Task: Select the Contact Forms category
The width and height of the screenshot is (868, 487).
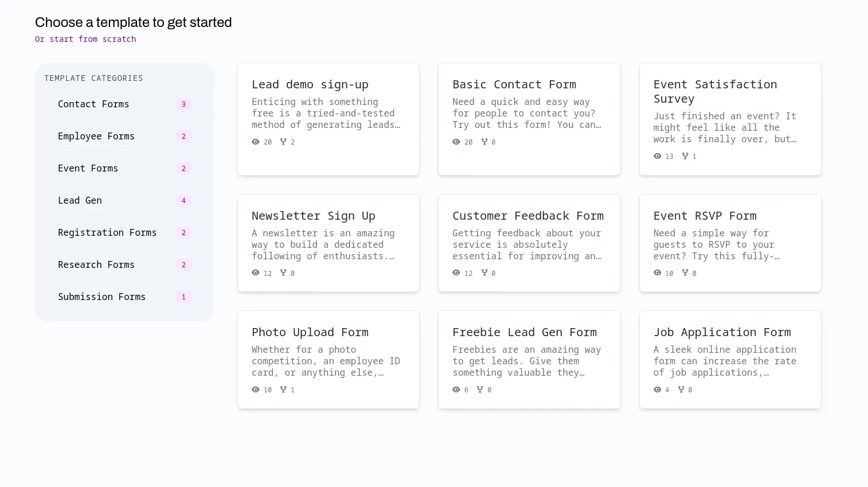Action: [93, 104]
